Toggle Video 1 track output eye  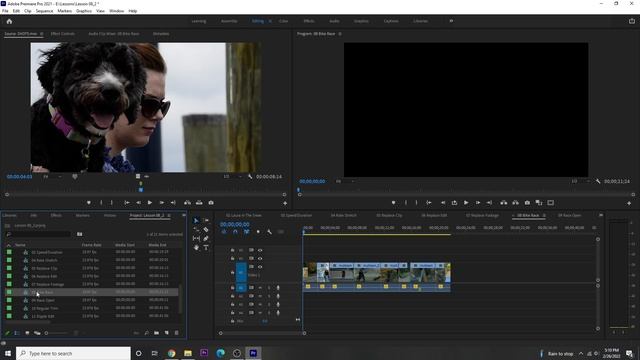tap(260, 267)
